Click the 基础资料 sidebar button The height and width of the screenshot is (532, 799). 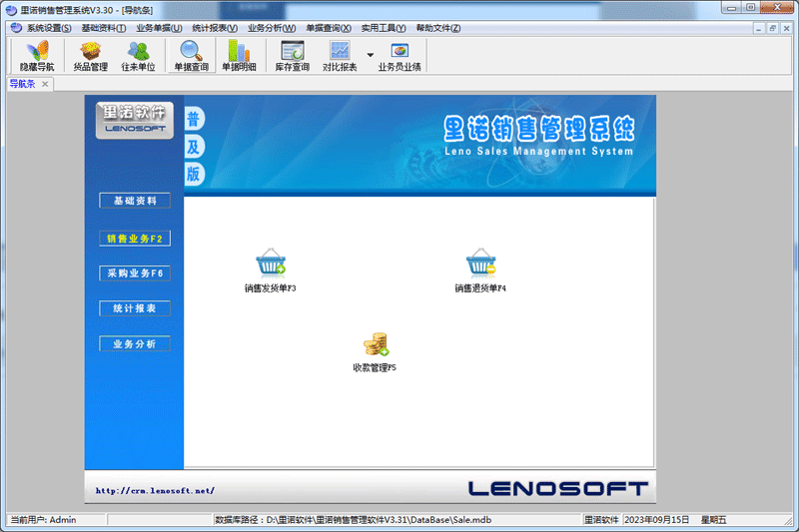coord(135,201)
